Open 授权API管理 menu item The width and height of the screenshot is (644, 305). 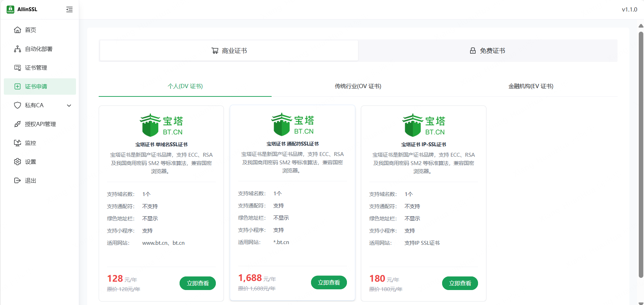click(40, 124)
